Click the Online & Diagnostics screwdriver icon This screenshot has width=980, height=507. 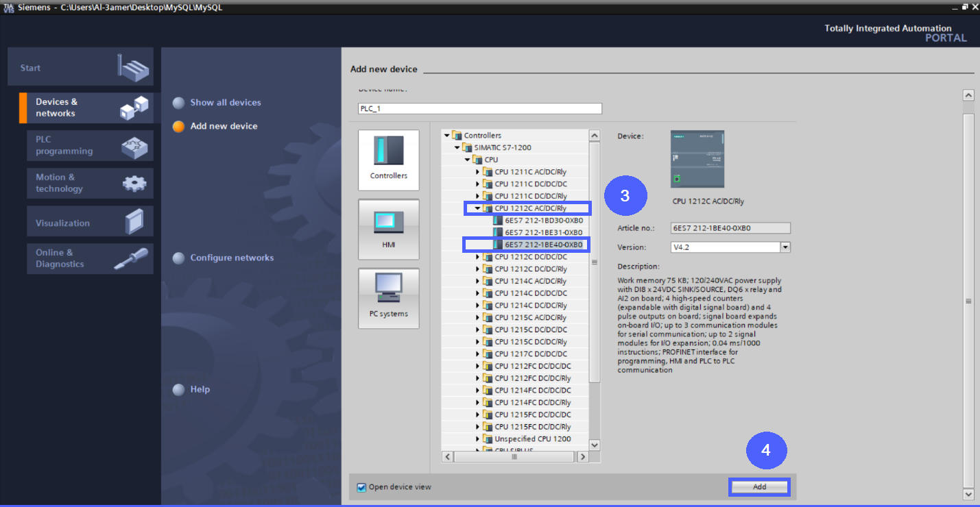click(131, 258)
